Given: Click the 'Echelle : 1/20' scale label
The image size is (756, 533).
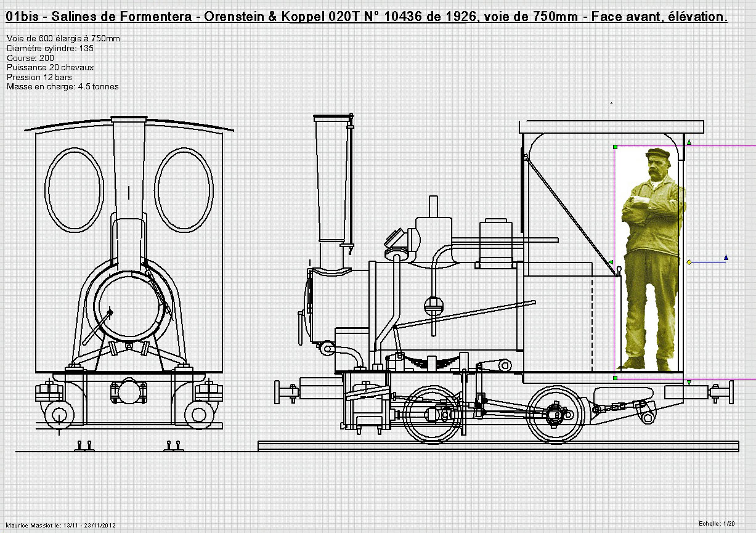Looking at the screenshot, I should [x=717, y=523].
